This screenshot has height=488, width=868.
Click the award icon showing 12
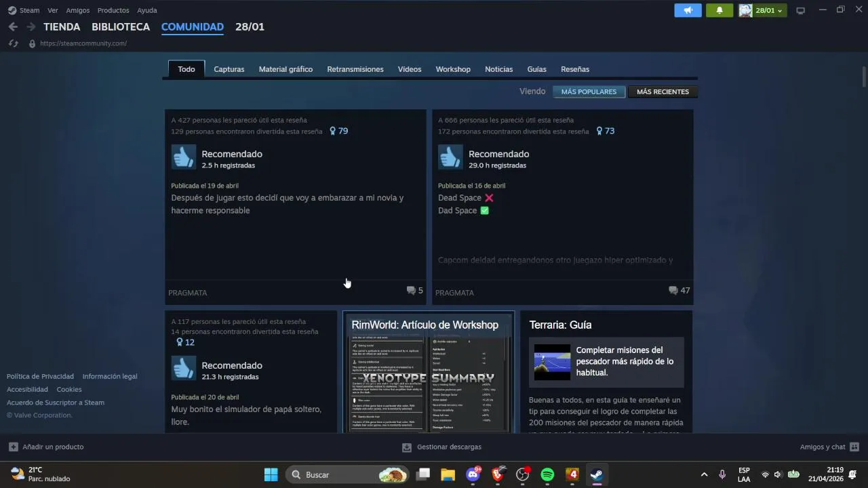[x=180, y=342]
